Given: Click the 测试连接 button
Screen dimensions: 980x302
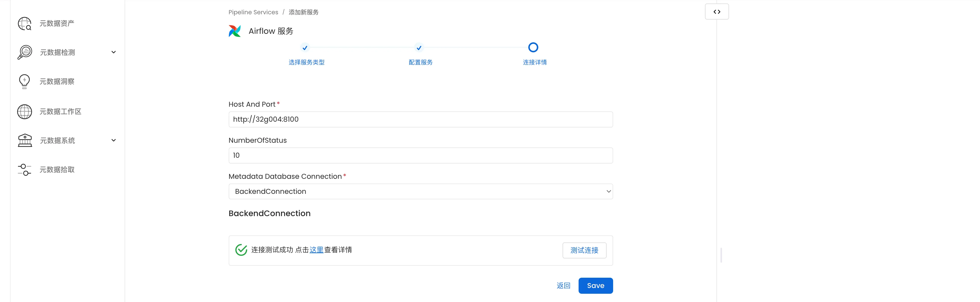Looking at the screenshot, I should click(584, 250).
